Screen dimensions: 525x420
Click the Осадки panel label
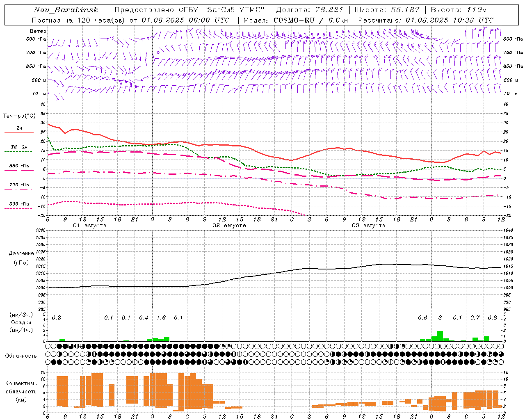pos(21,322)
